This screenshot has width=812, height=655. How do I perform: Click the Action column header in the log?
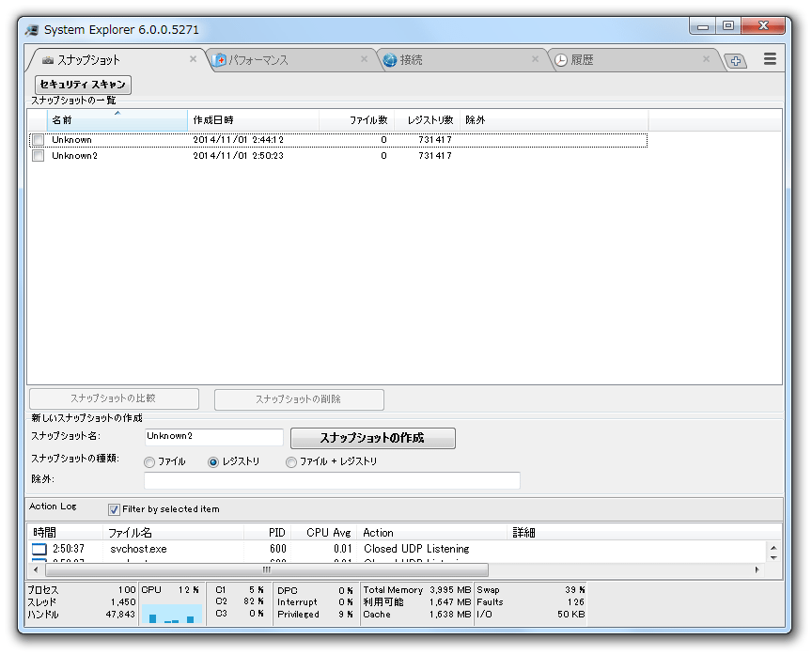432,532
